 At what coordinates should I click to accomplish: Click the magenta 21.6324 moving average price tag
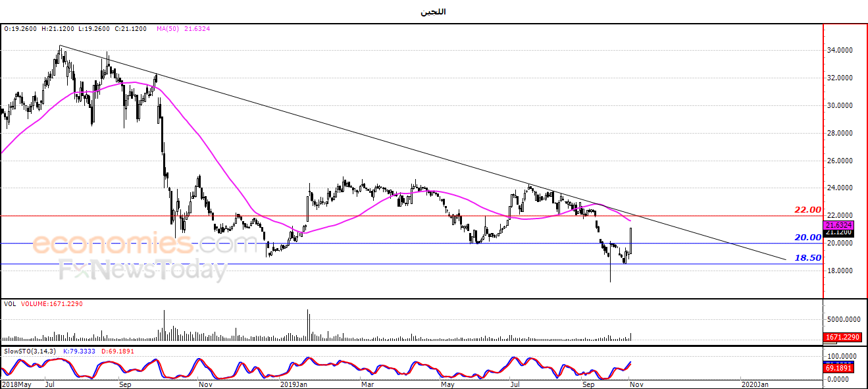[838, 224]
